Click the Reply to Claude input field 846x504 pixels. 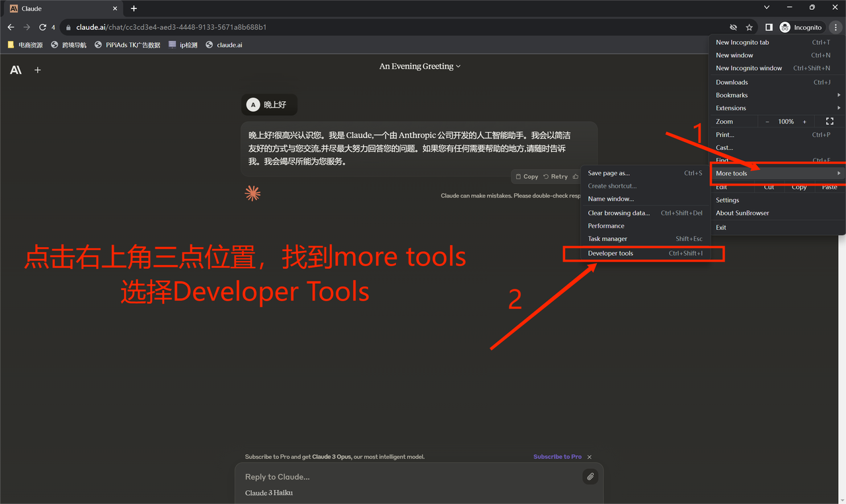(x=410, y=477)
